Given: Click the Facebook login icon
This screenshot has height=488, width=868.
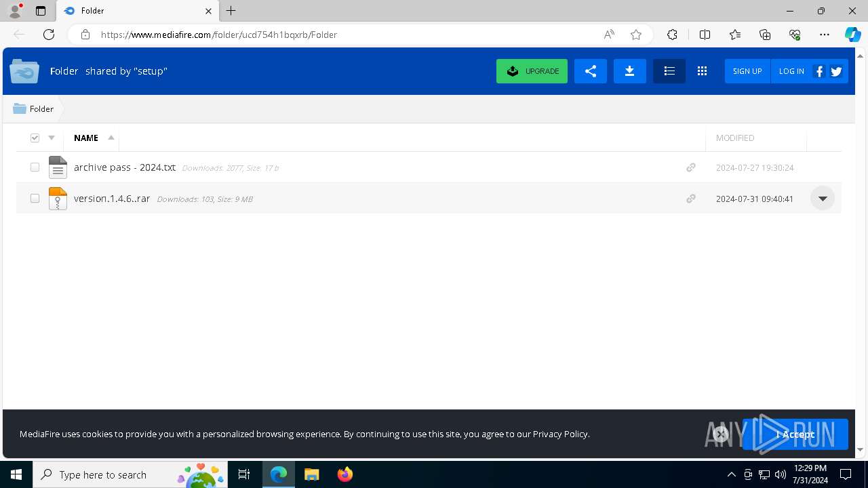Looking at the screenshot, I should coord(819,71).
